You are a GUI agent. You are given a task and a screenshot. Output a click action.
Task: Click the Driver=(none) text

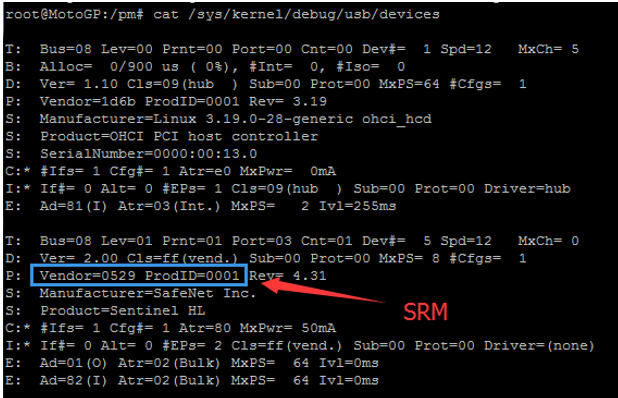(539, 346)
